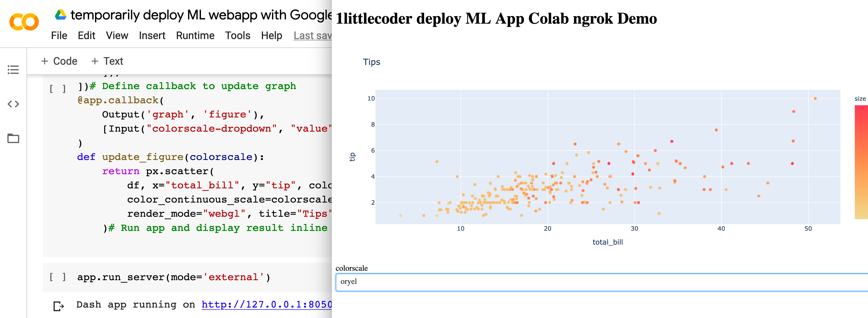Click the add Code cell button
868x318 pixels.
(x=58, y=61)
